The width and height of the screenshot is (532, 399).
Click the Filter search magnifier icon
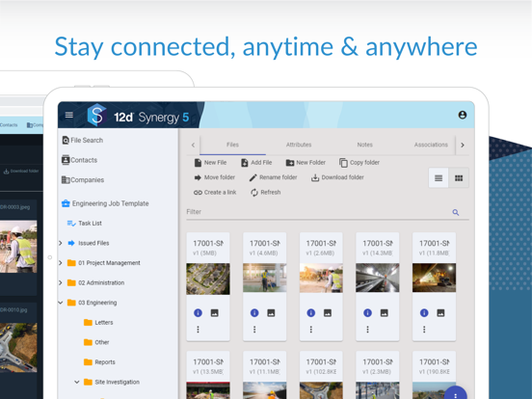pos(456,212)
